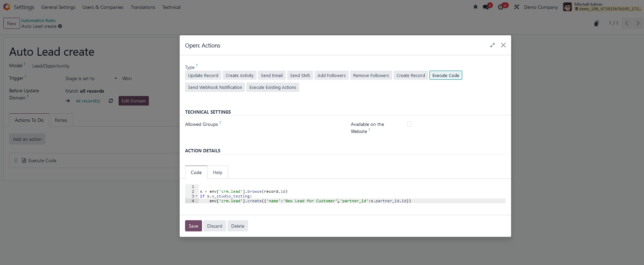Click the Lead/Opportunity model value
Image resolution: width=644 pixels, height=265 pixels.
(51, 66)
